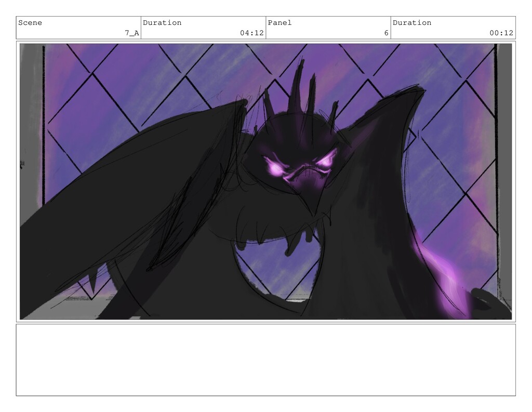The image size is (532, 412).
Task: Click the scene value '7_A'
Action: [131, 33]
